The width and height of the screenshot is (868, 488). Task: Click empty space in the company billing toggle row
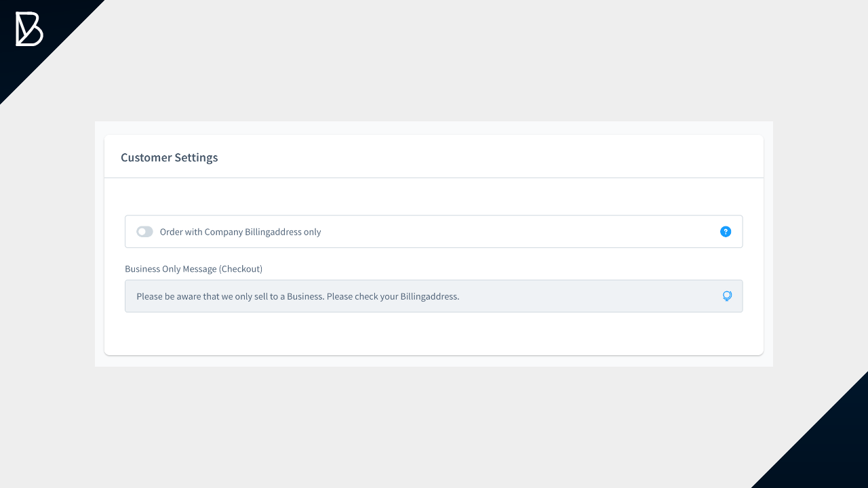tap(515, 232)
